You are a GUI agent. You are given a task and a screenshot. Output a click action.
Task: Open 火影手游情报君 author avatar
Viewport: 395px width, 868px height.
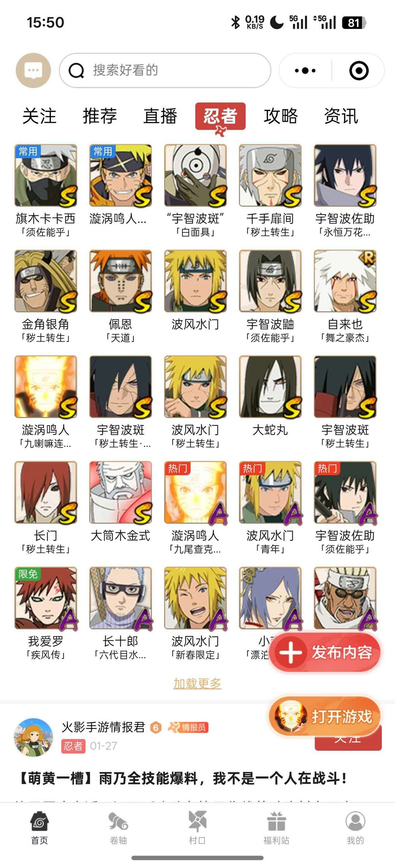pyautogui.click(x=34, y=737)
